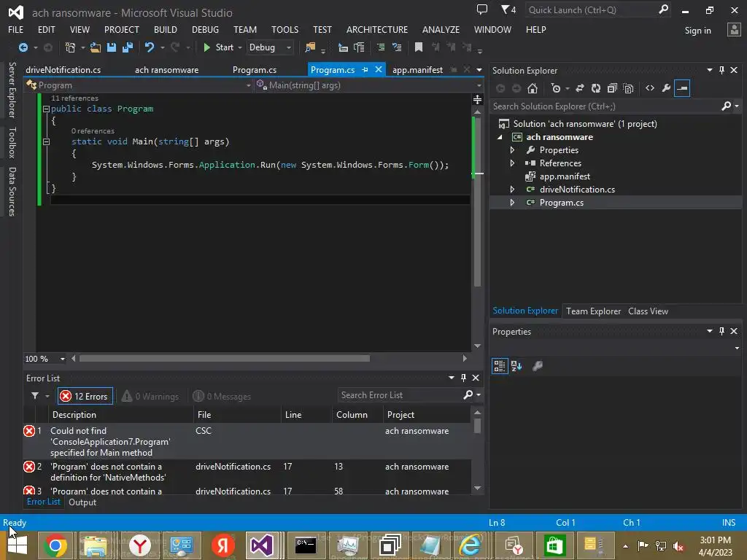Open Properties wrench icon in Solution Explorer
Viewport: 747px width, 560px height.
[x=666, y=88]
